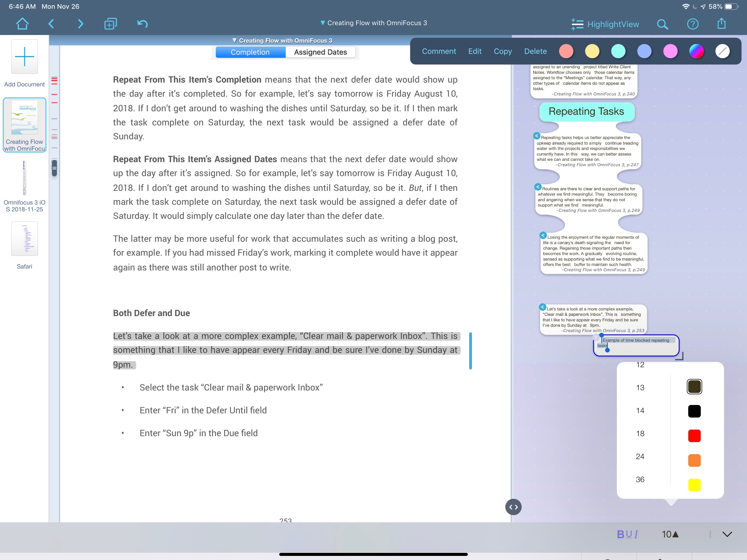
Task: Pick the yellow highlight color
Action: point(592,51)
